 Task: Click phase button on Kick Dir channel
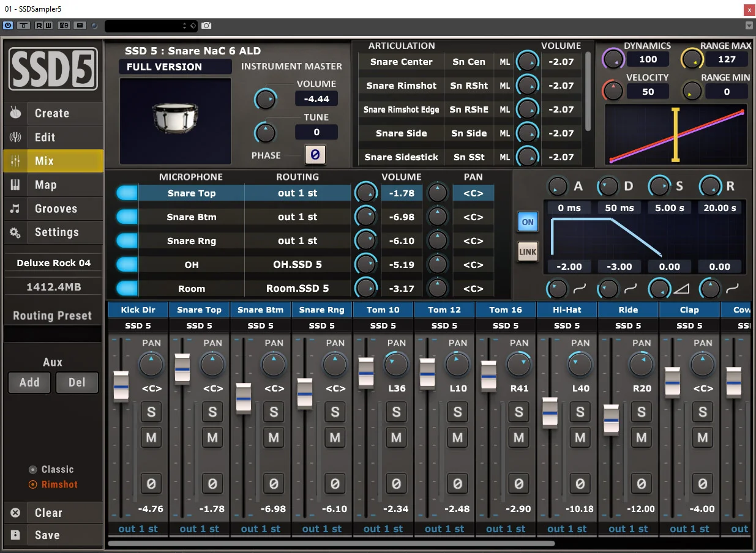(151, 484)
